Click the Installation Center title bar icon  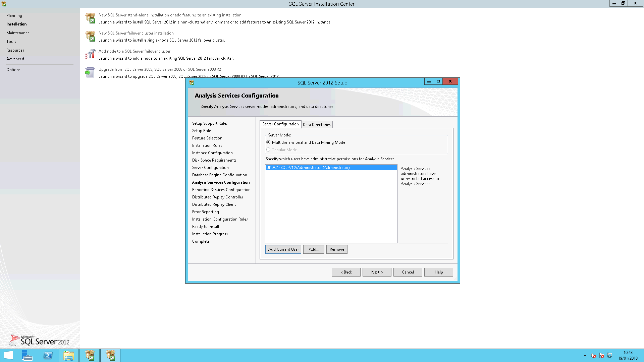[4, 4]
